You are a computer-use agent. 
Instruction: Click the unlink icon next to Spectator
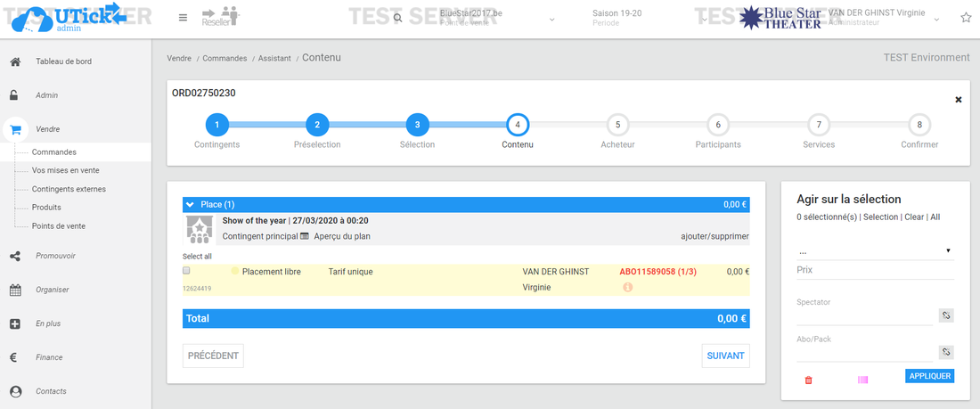(946, 315)
